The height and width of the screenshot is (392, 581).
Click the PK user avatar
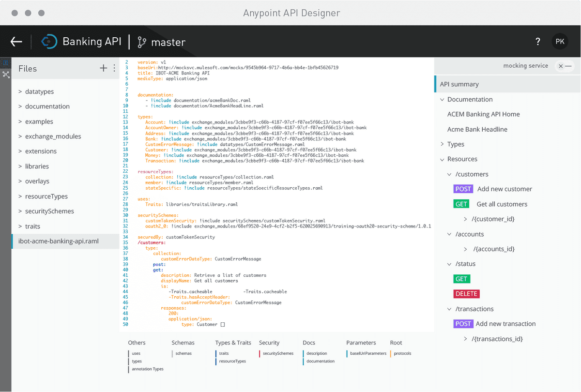560,41
